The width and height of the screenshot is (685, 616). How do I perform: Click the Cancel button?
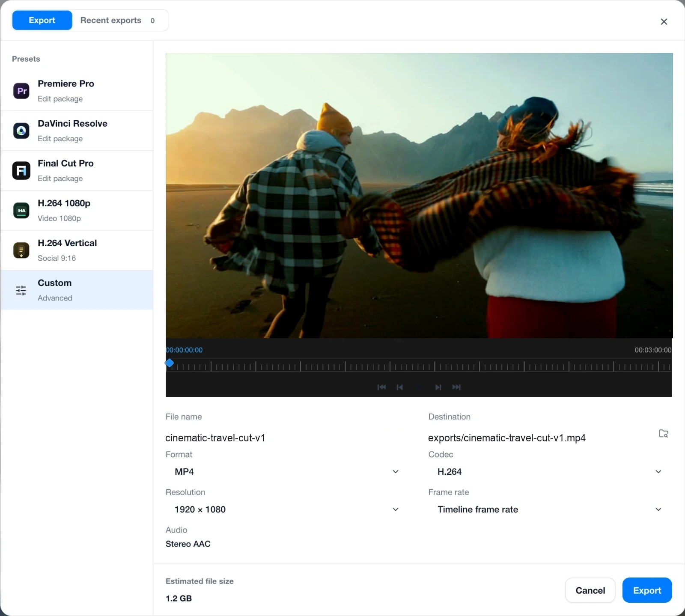[x=590, y=590]
